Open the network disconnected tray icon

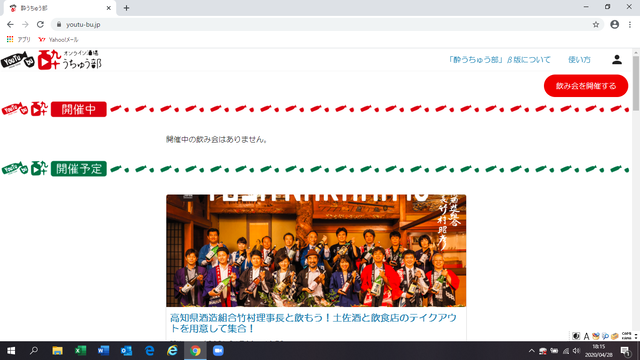[542, 351]
